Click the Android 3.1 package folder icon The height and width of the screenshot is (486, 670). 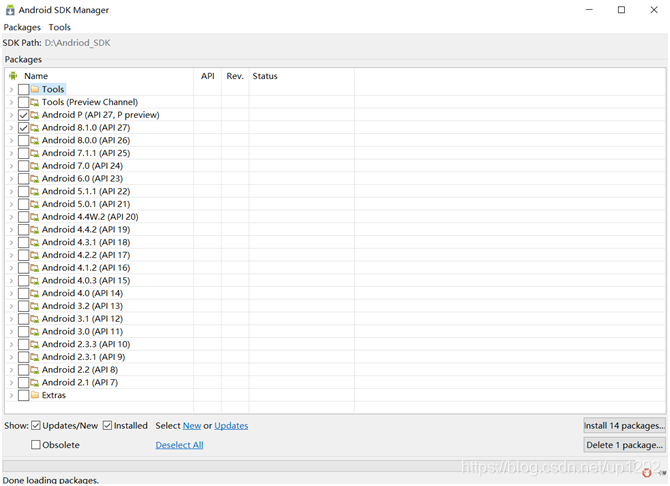tap(35, 319)
